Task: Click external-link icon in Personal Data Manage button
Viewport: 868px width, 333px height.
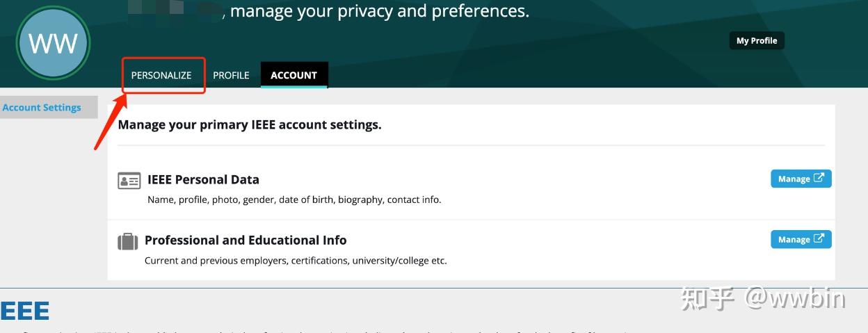Action: 819,178
